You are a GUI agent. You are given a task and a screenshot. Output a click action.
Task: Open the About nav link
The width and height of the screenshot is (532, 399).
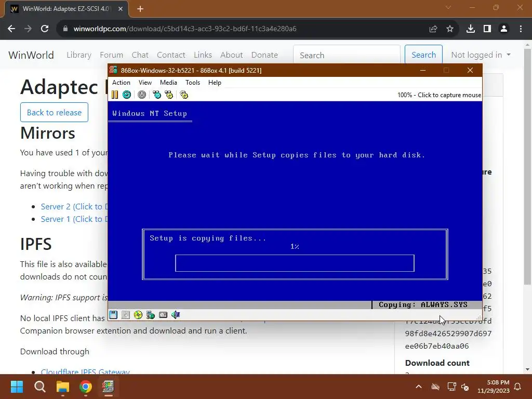point(232,55)
